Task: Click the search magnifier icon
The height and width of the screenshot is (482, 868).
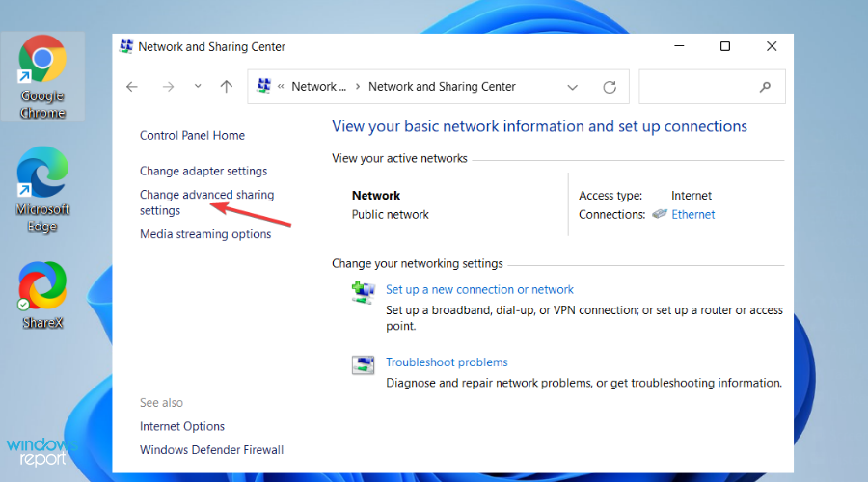Action: 765,87
